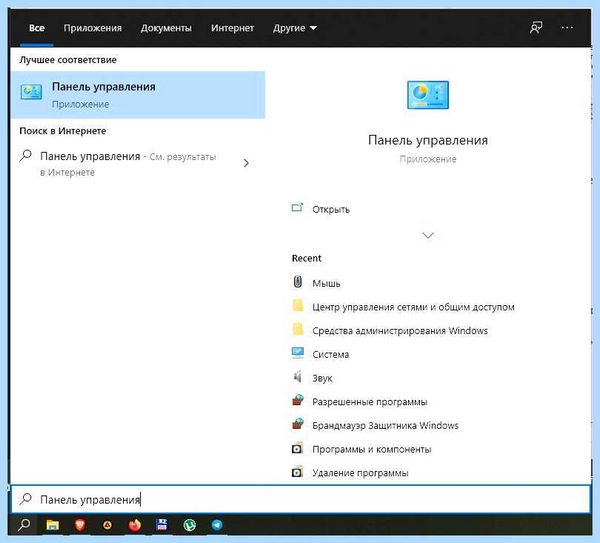Select the Интернет tab
Image resolution: width=600 pixels, height=543 pixels.
point(232,28)
